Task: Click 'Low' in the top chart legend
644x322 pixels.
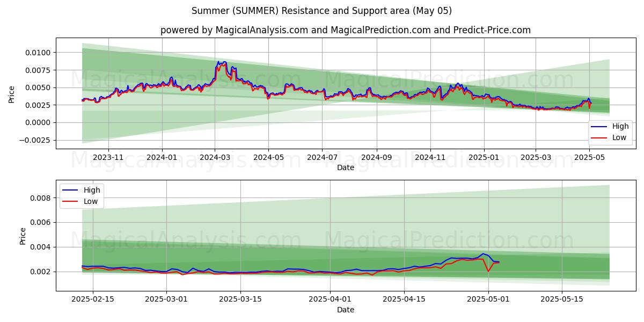Action: [x=619, y=137]
